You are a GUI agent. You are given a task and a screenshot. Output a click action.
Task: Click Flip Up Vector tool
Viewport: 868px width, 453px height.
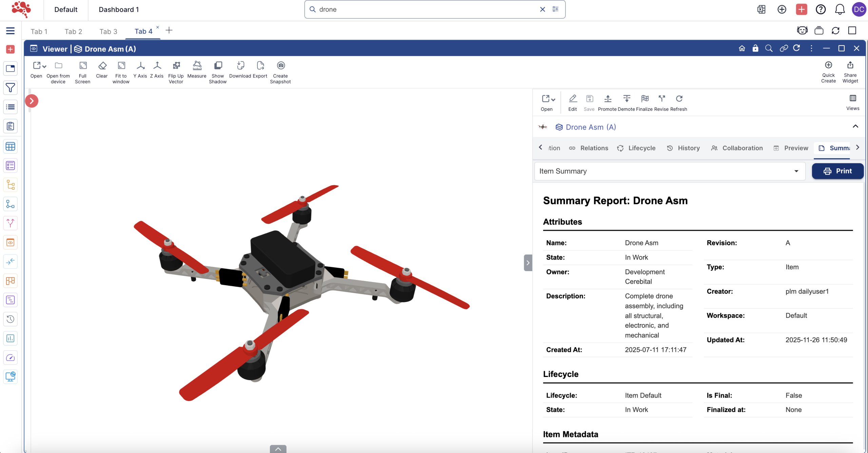click(x=176, y=65)
